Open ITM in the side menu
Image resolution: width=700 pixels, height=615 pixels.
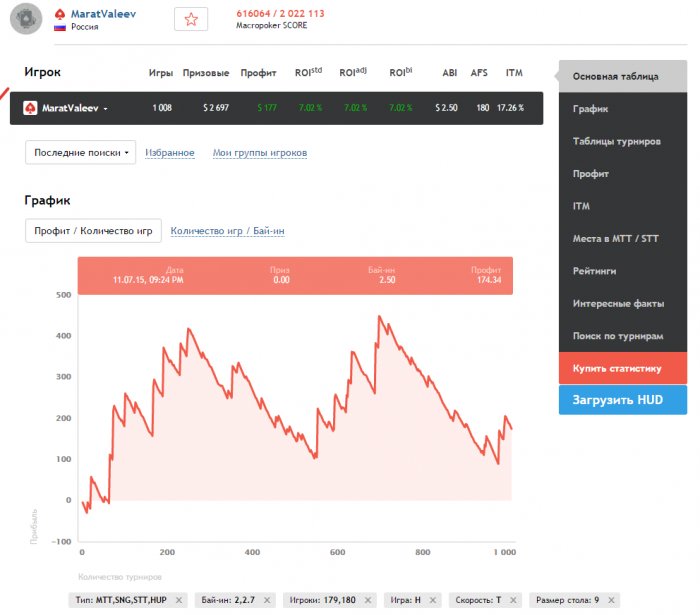coord(623,206)
